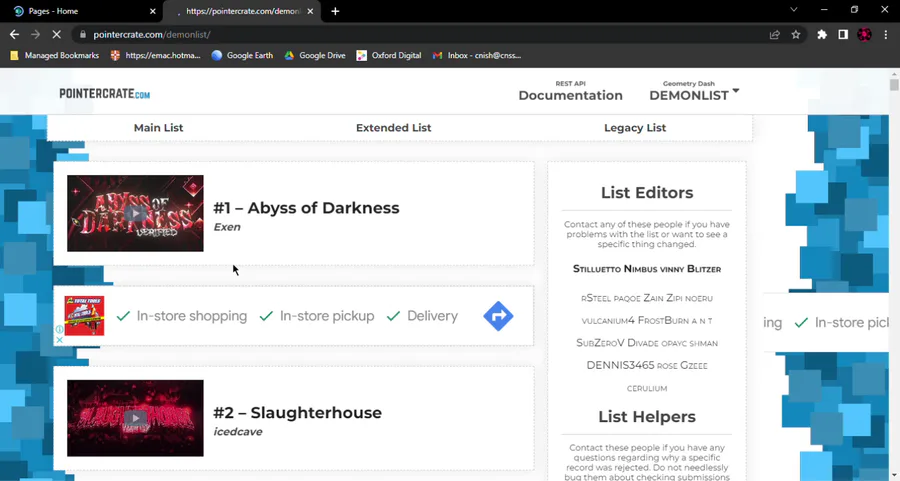This screenshot has height=481, width=900.
Task: Click editor name SubZeroV
Action: [600, 343]
